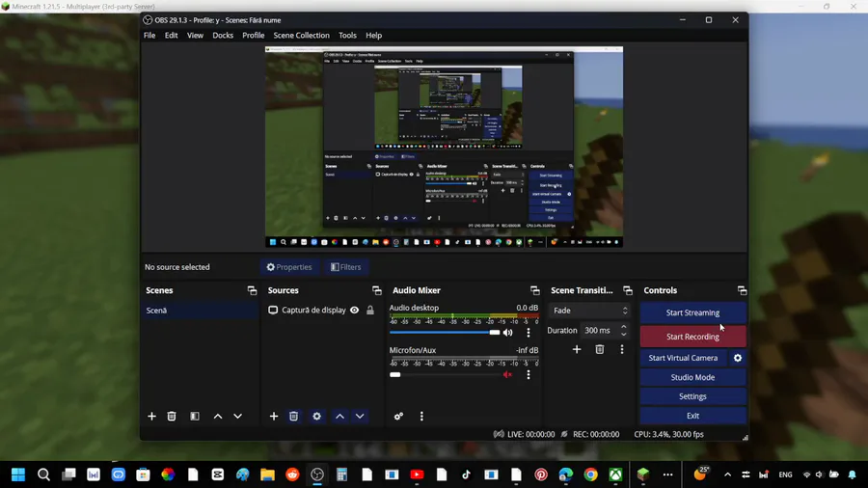868x488 pixels.
Task: Click the OBS preview canvas
Action: (x=444, y=148)
